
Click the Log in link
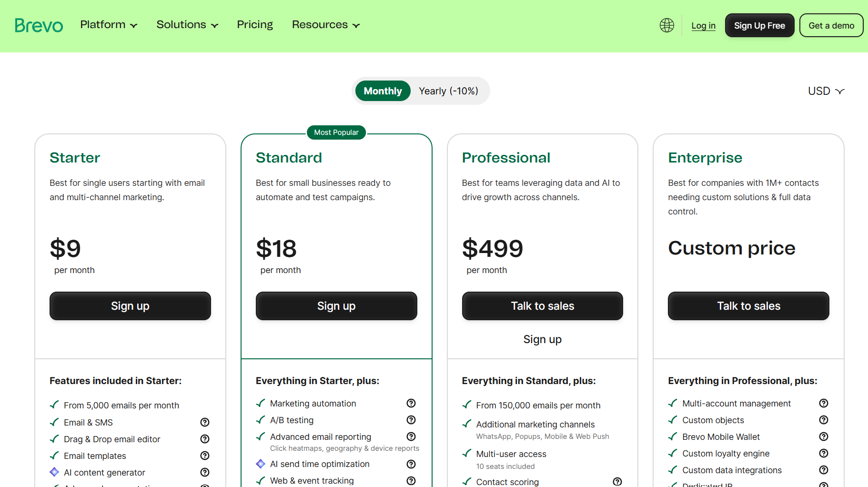click(703, 26)
